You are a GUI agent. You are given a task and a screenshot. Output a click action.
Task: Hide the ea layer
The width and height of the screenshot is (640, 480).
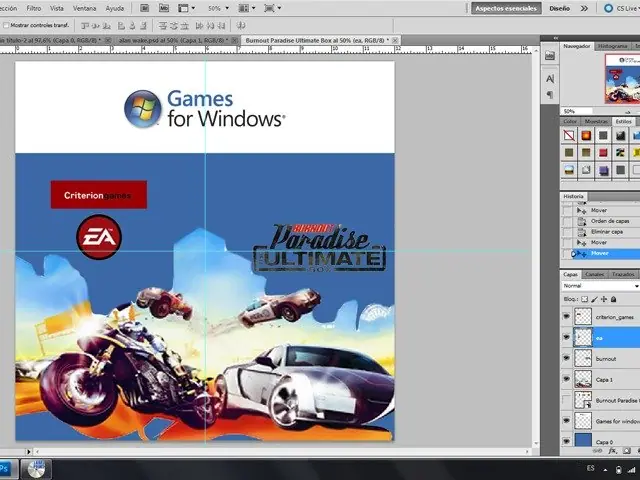[566, 338]
